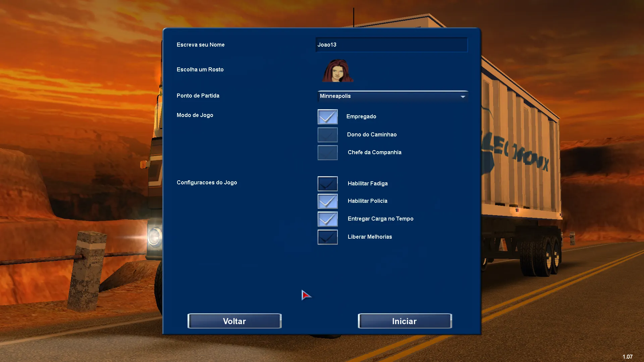Click the Escolha um Rosto label
This screenshot has height=362, width=644.
(200, 69)
